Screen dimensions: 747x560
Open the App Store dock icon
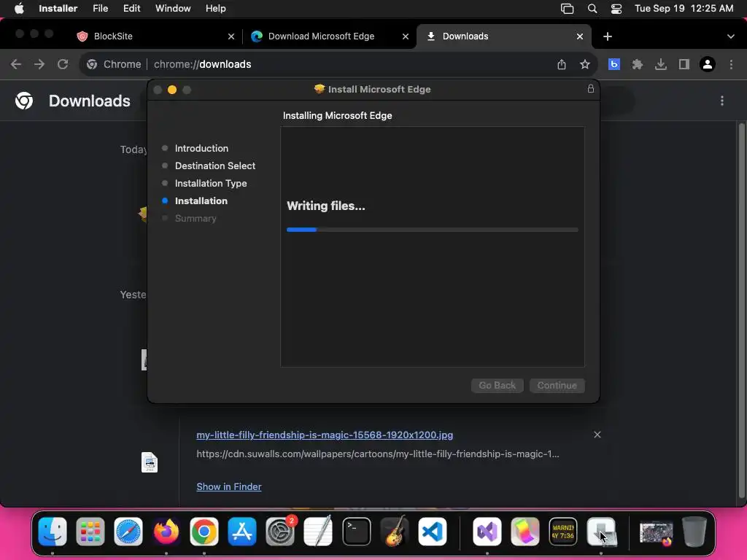(242, 531)
